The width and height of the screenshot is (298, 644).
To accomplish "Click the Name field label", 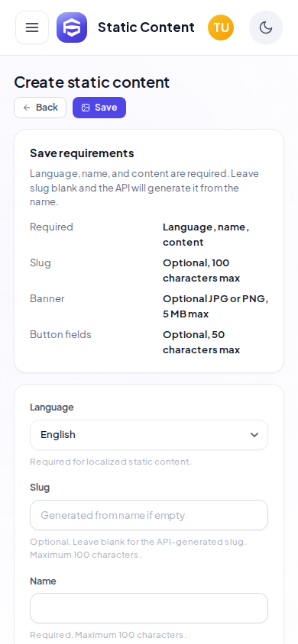I will 43,581.
